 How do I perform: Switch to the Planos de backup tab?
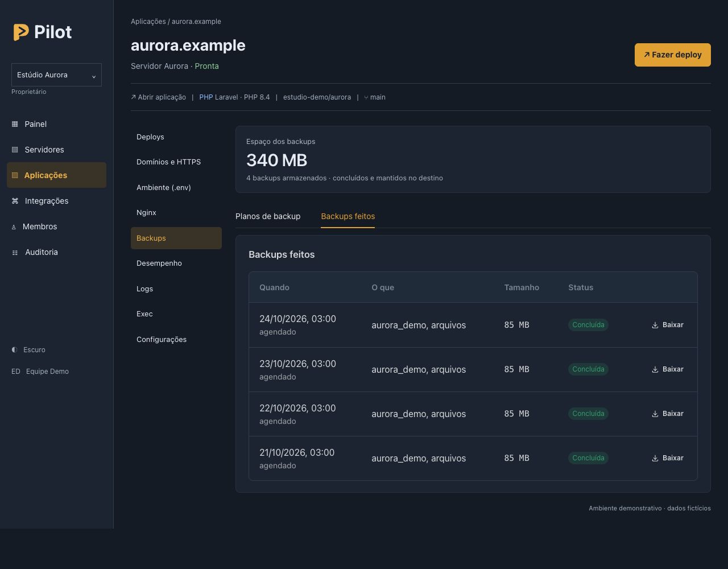[x=268, y=216]
